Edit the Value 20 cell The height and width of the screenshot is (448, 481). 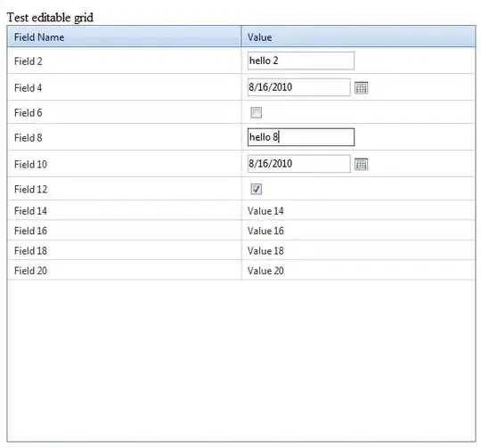pos(265,271)
